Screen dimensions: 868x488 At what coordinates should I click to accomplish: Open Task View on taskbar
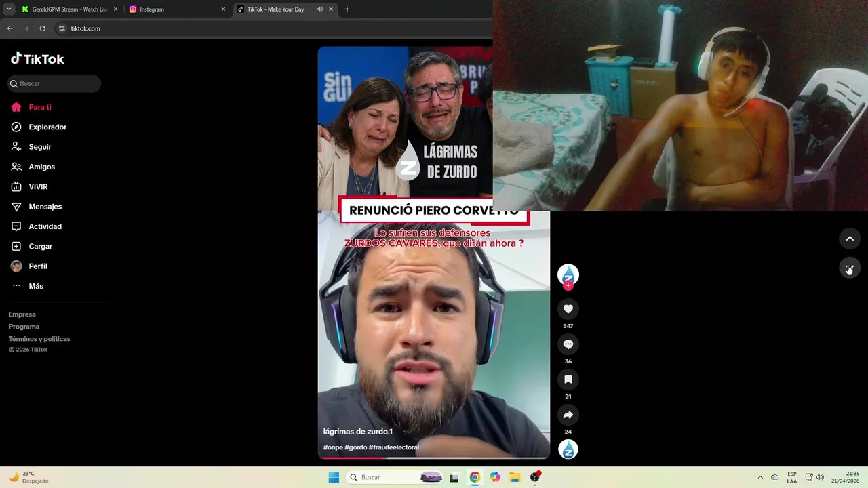(454, 477)
